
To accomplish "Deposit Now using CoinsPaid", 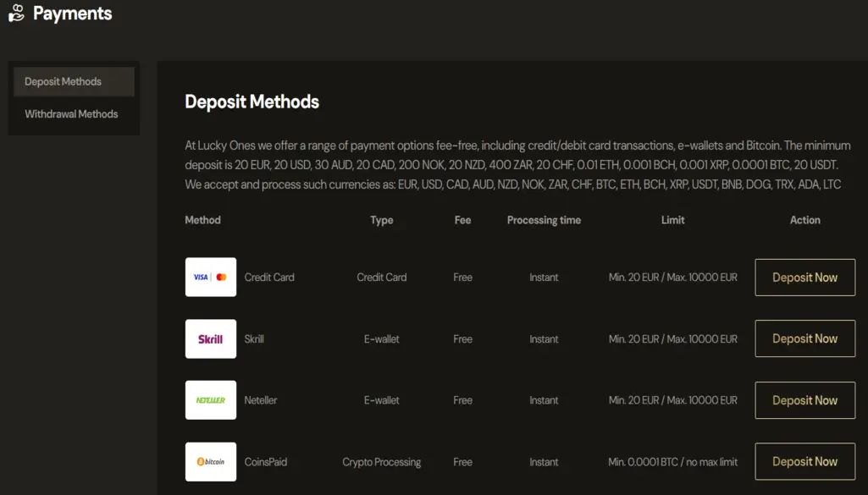I will pos(804,461).
